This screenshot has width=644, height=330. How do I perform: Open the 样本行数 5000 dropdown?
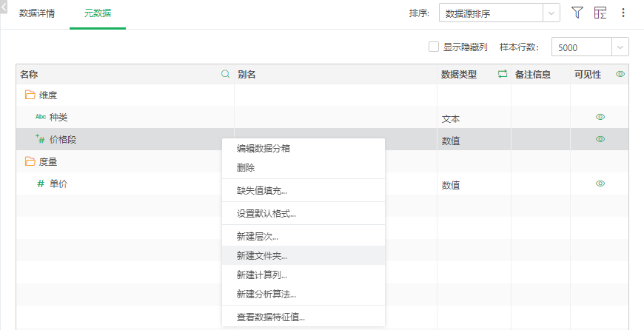click(590, 47)
